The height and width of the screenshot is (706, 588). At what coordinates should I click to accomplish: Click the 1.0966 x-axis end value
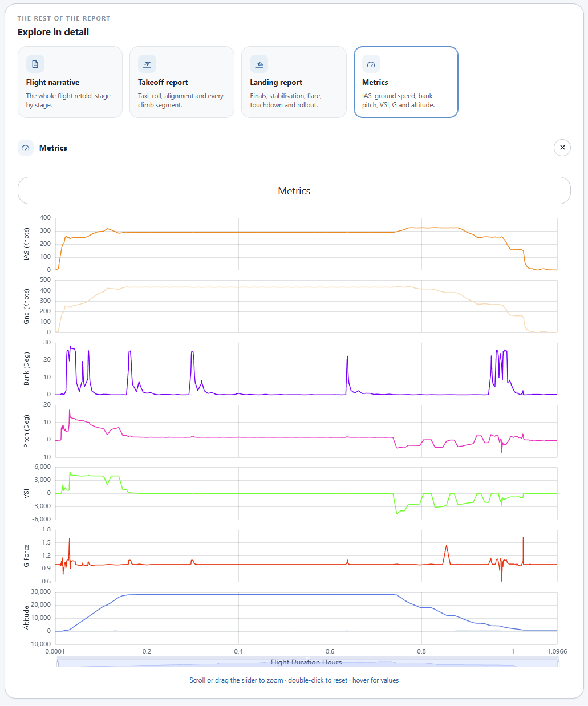tap(557, 651)
